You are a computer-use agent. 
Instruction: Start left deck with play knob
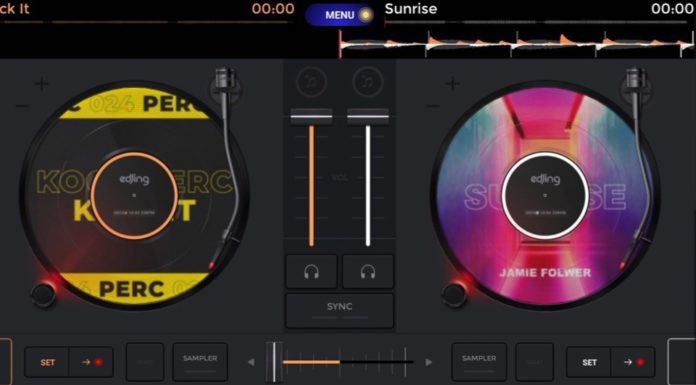pyautogui.click(x=43, y=294)
